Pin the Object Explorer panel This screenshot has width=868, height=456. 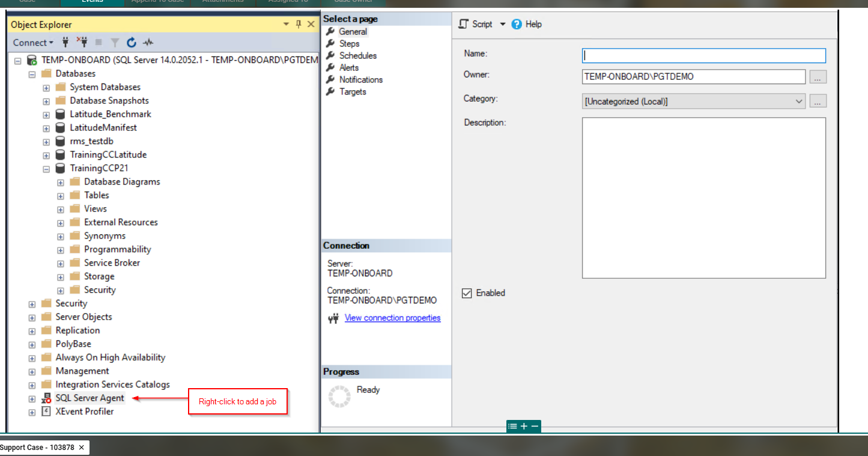(299, 24)
